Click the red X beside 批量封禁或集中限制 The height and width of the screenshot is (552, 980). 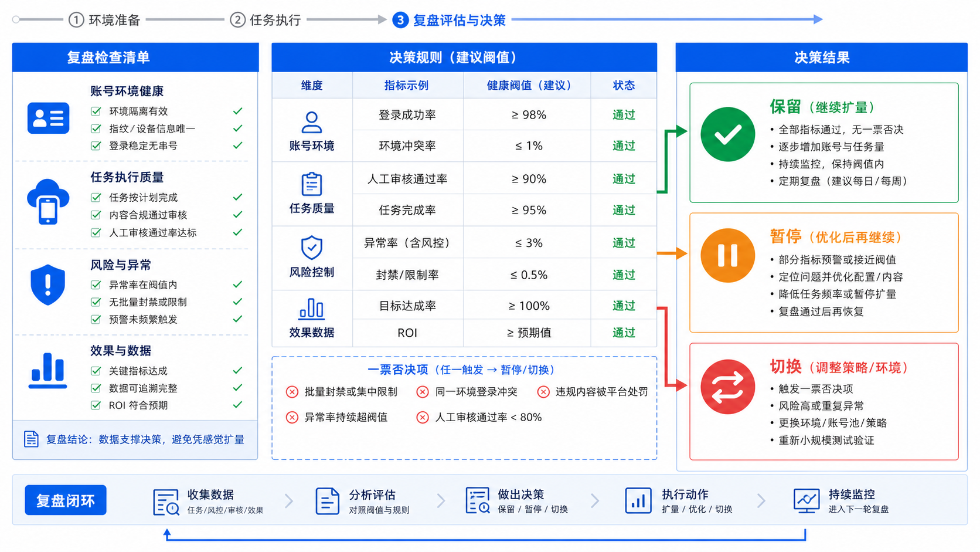tap(292, 392)
